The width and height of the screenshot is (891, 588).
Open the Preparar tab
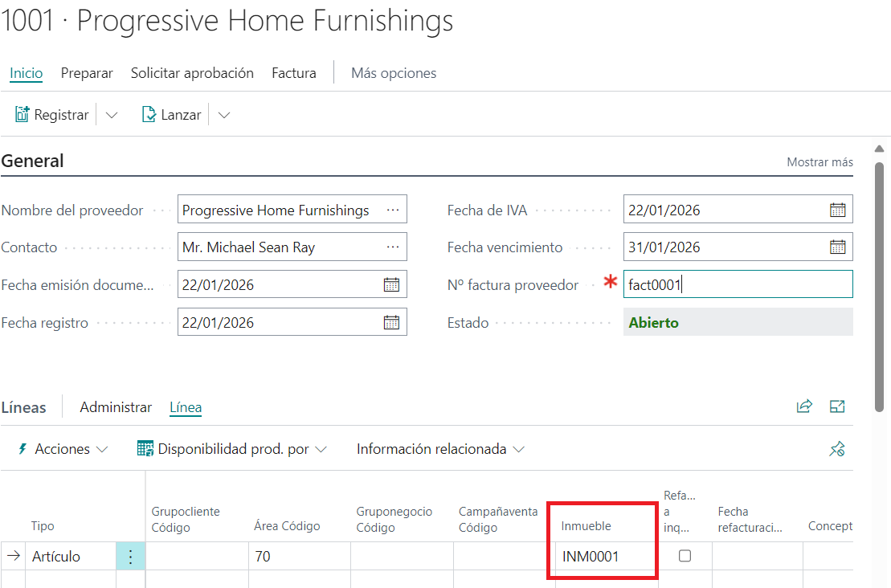coord(87,73)
